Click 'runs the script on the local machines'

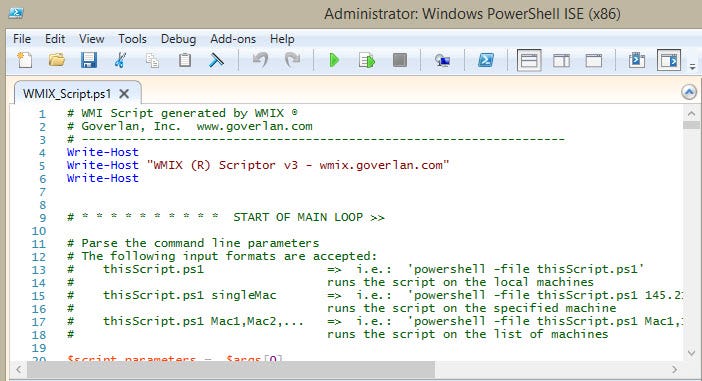[x=460, y=282]
